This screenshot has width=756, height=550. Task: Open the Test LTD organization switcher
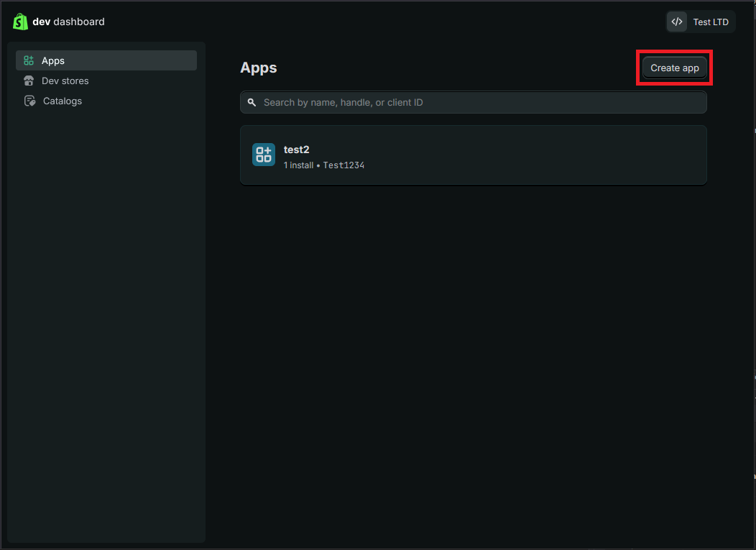[x=701, y=22]
